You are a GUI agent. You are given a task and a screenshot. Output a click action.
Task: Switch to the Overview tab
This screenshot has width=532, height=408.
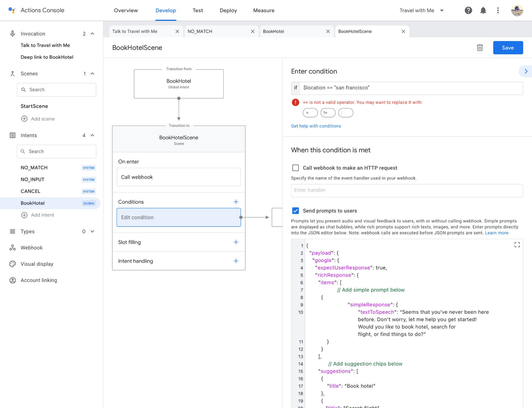tap(126, 11)
